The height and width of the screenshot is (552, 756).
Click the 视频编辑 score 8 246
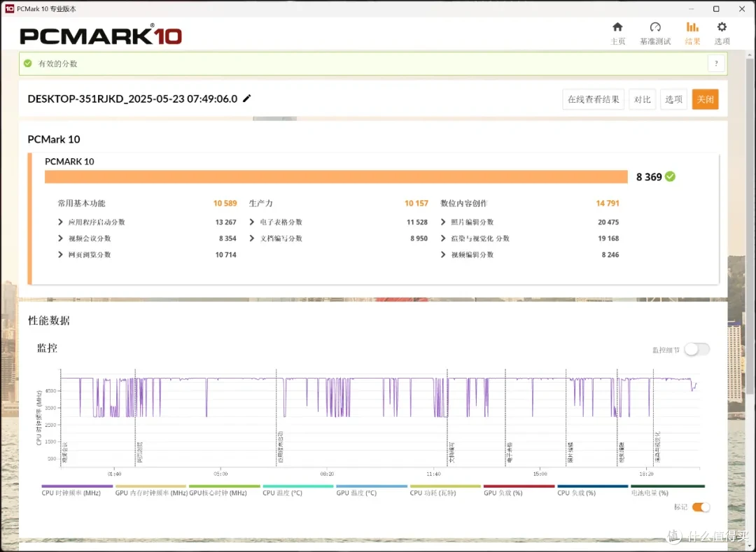(x=610, y=255)
